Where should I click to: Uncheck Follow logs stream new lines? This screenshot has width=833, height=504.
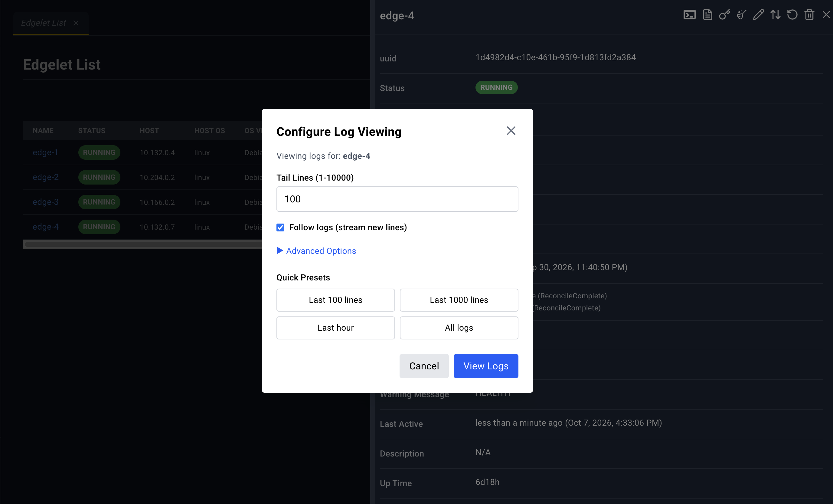[280, 227]
